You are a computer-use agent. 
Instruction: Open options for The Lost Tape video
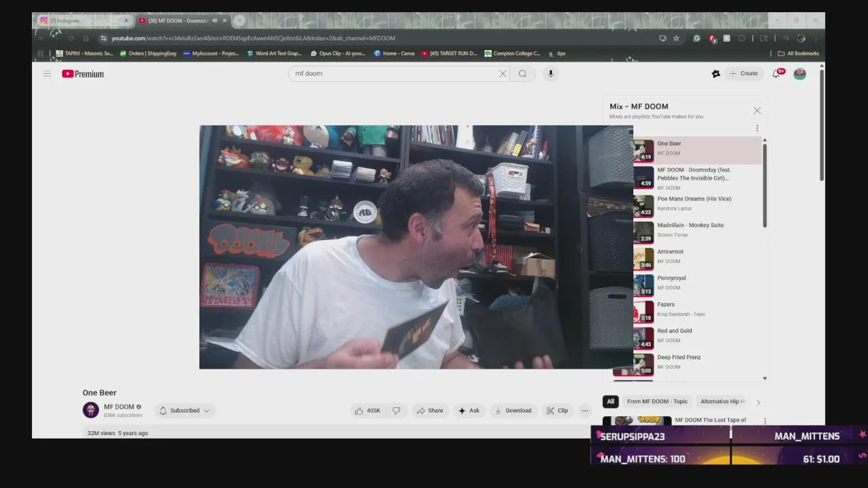tap(765, 421)
